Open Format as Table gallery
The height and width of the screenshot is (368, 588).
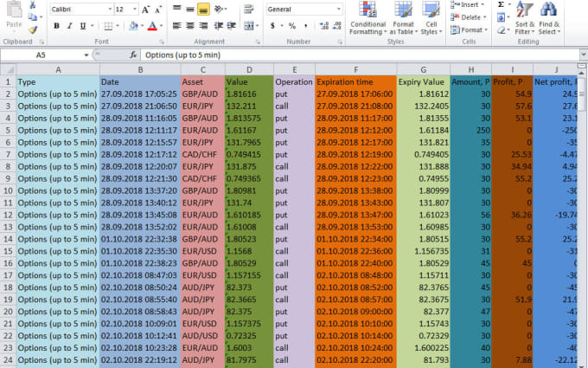click(x=403, y=18)
